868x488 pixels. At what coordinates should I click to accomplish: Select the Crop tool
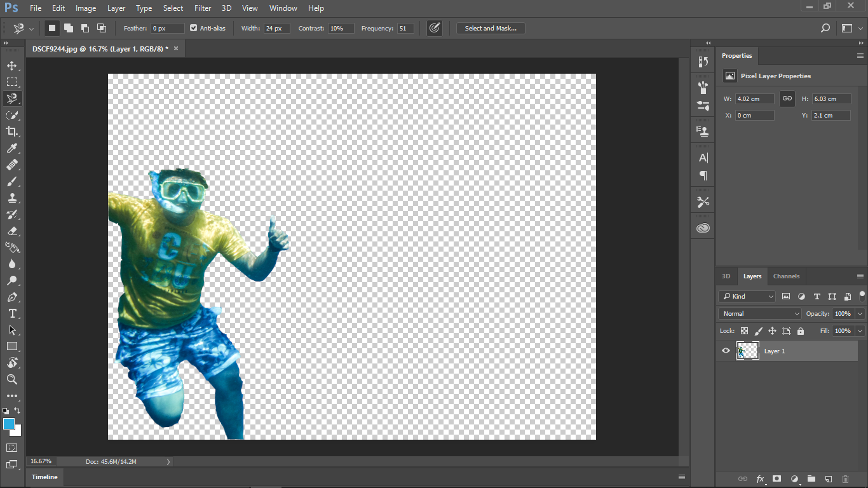coord(12,132)
